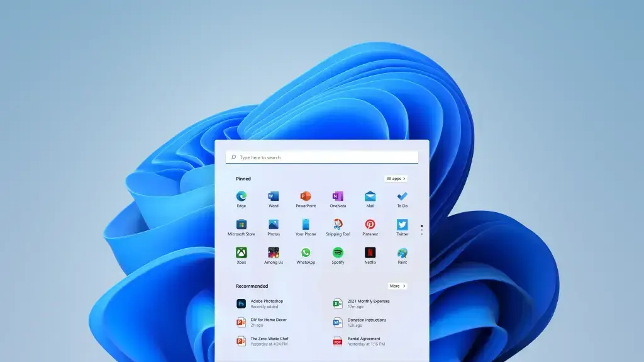Launch Word from pinned apps
This screenshot has height=362, width=644.
click(x=273, y=199)
